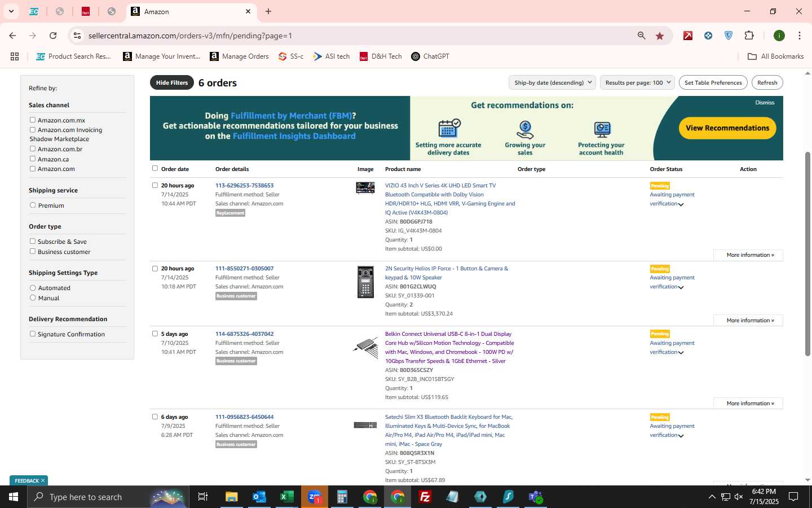
Task: Tick the Business customer filter checkbox
Action: [33, 251]
